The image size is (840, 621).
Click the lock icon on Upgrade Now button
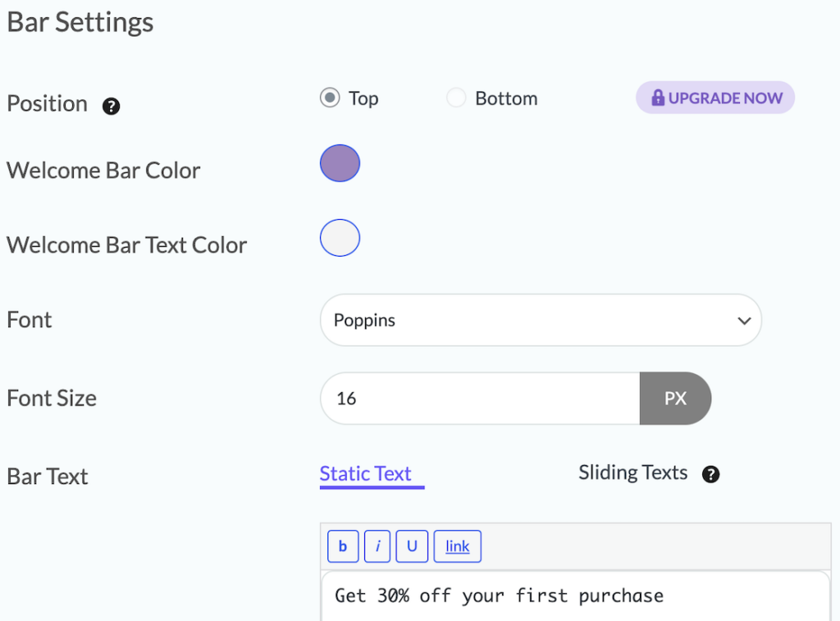[657, 98]
